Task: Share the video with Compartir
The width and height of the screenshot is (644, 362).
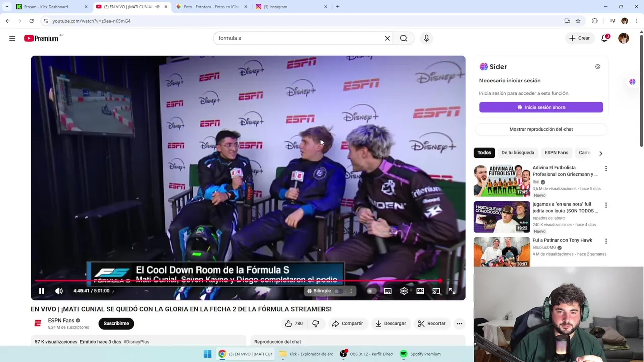Action: tap(347, 323)
